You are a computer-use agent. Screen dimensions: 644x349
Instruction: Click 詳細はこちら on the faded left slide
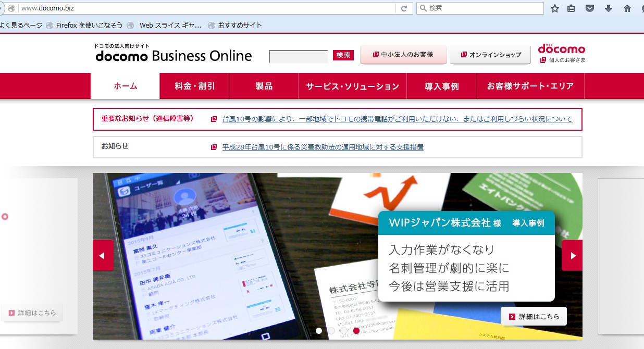click(x=31, y=313)
